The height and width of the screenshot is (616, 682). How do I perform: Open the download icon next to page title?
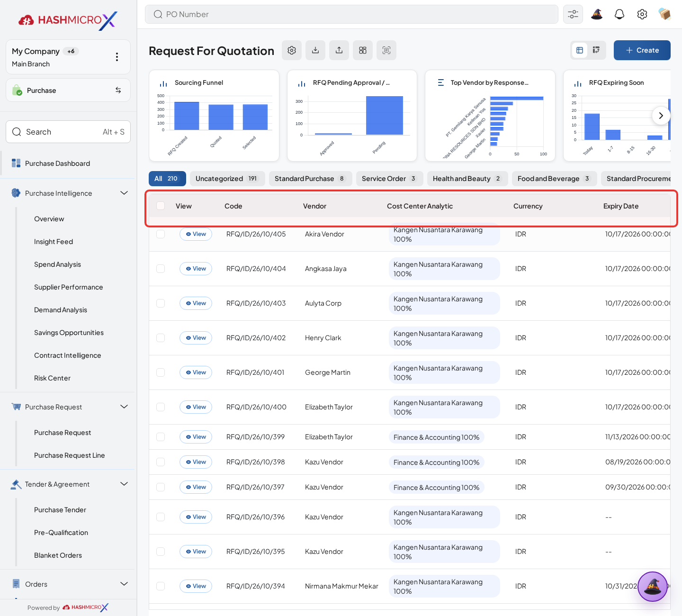[315, 50]
